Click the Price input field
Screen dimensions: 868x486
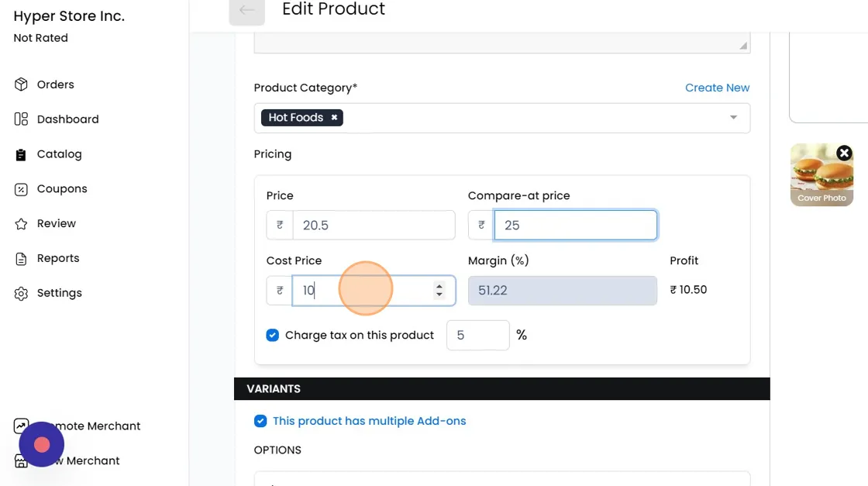374,226
